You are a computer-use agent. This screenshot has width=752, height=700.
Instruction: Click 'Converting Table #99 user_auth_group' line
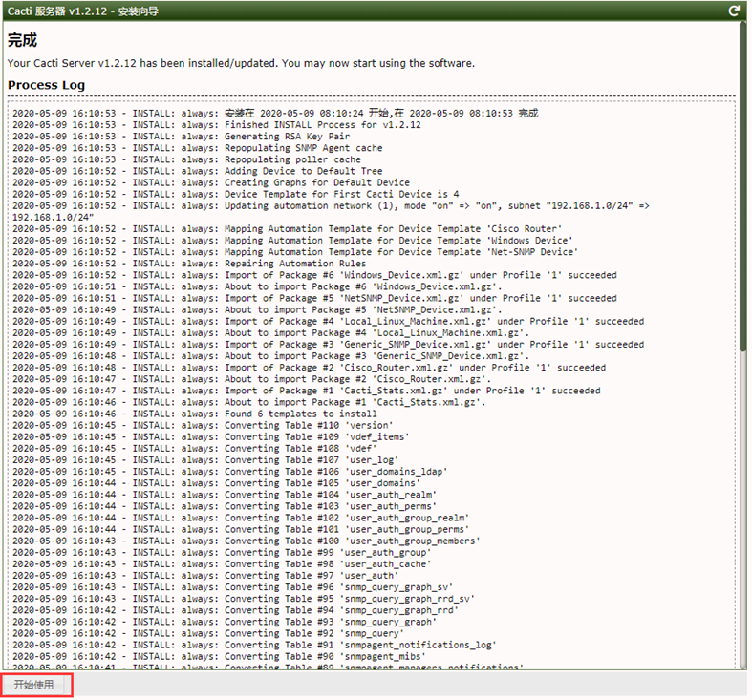pyautogui.click(x=222, y=552)
